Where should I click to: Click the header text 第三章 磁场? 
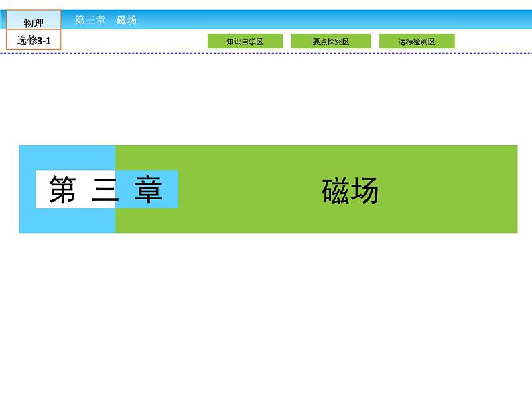pyautogui.click(x=105, y=20)
